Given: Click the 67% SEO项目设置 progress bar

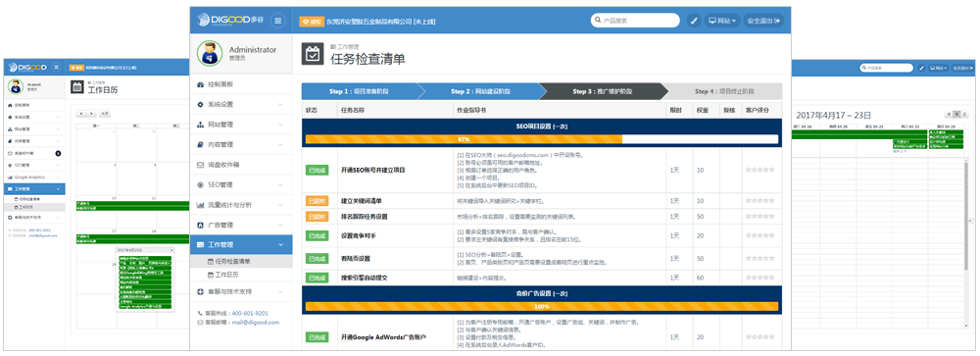Looking at the screenshot, I should 542,139.
